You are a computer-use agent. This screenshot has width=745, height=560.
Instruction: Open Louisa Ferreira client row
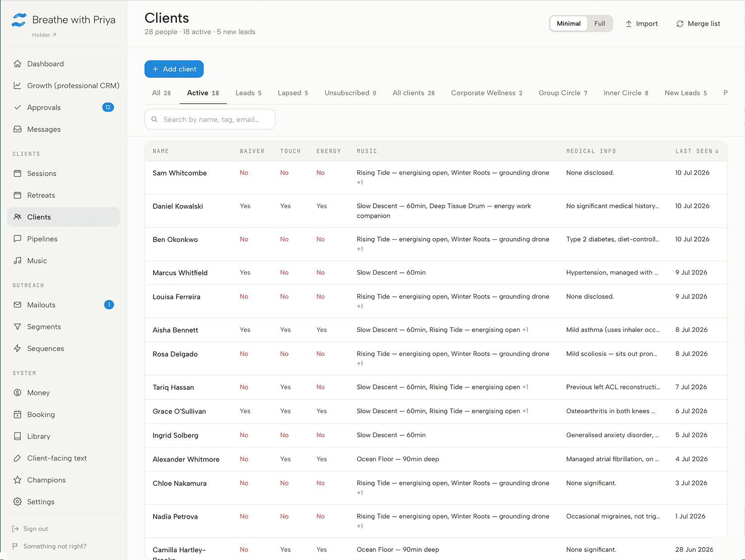click(436, 301)
